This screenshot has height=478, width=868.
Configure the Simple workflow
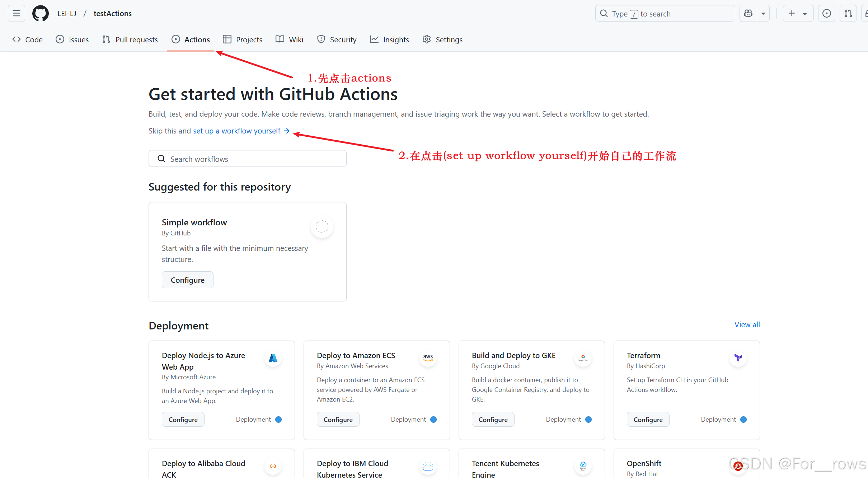[x=187, y=280]
